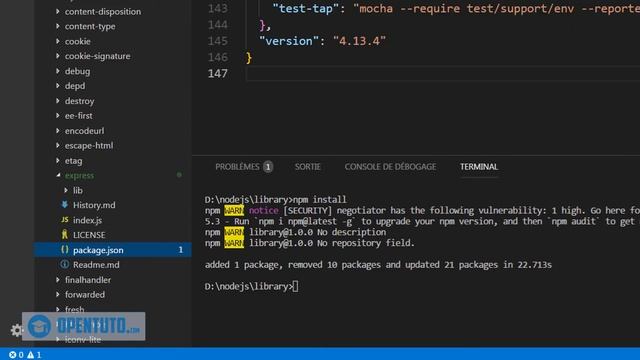The image size is (640, 360).
Task: Select the fresh folder row
Action: tap(113, 309)
